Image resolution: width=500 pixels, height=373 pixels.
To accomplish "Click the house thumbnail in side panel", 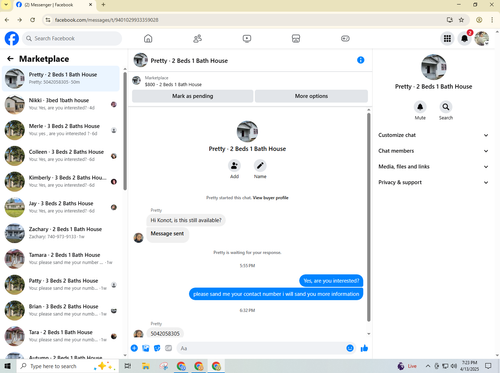I will [433, 67].
